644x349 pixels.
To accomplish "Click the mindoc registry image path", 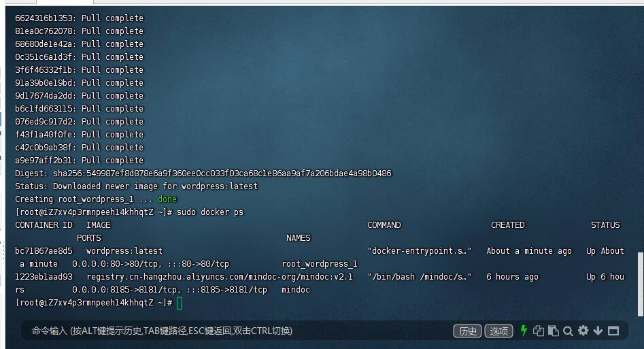I will click(220, 277).
